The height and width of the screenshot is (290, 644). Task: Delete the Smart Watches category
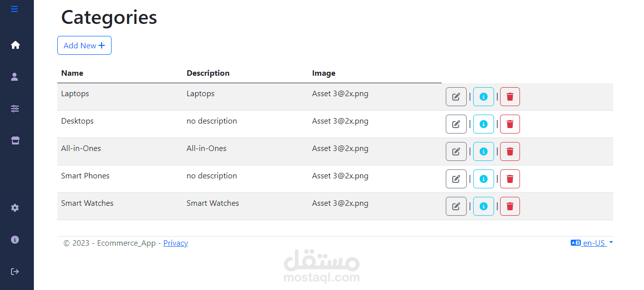click(510, 206)
